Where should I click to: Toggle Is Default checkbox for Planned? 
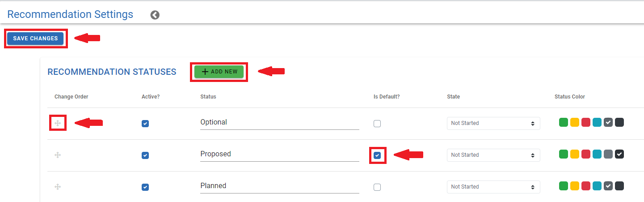(x=377, y=187)
